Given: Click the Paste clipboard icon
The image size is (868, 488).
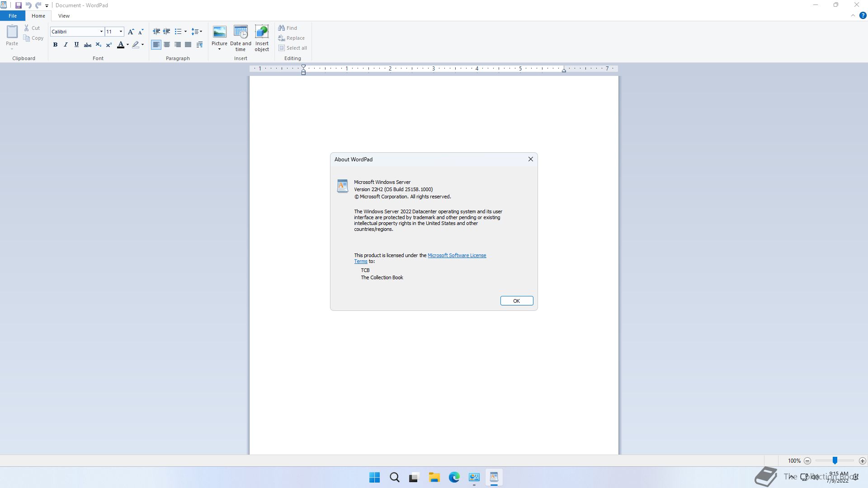Looking at the screenshot, I should [x=12, y=32].
